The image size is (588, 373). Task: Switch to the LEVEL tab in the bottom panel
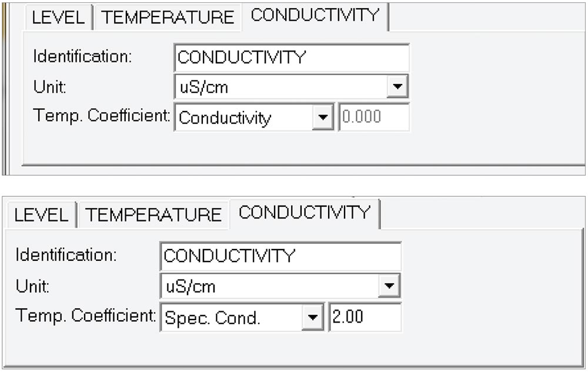click(40, 216)
